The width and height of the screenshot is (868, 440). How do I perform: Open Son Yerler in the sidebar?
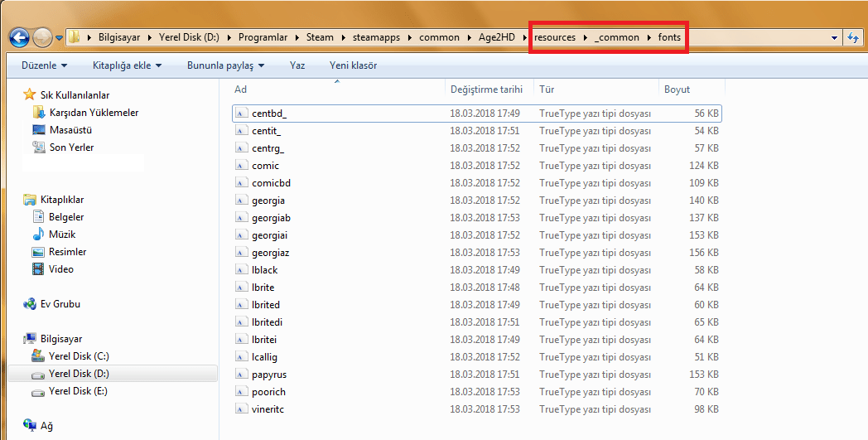point(71,147)
